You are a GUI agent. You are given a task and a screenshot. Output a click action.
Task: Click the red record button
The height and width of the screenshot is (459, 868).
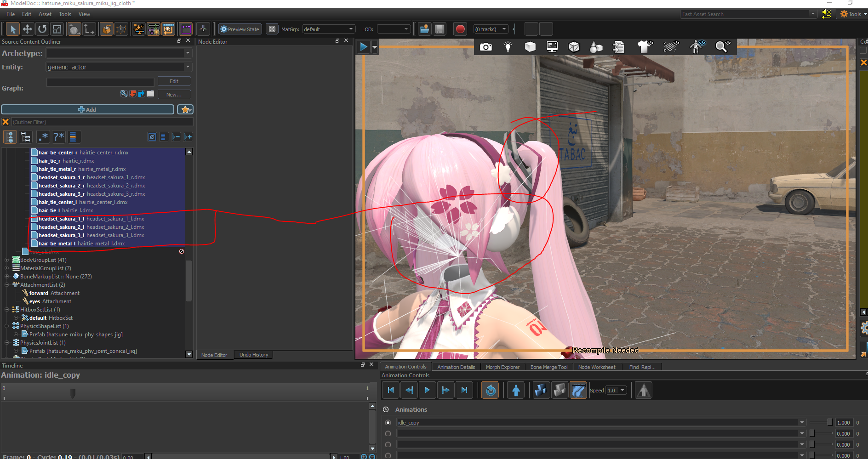[460, 29]
